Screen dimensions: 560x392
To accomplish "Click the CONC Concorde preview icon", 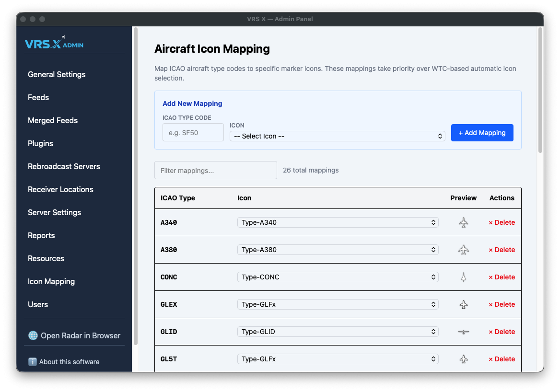I will (x=463, y=277).
